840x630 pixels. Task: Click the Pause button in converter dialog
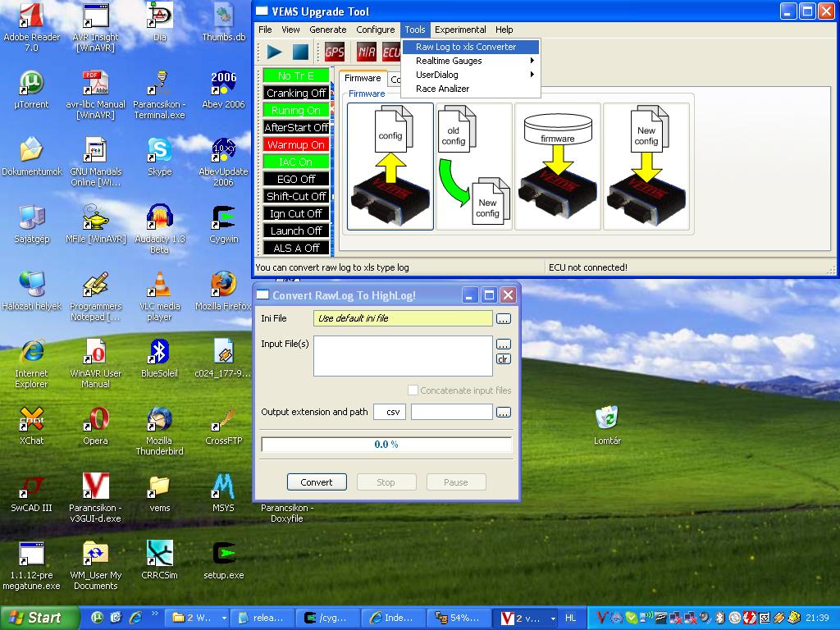(x=456, y=482)
